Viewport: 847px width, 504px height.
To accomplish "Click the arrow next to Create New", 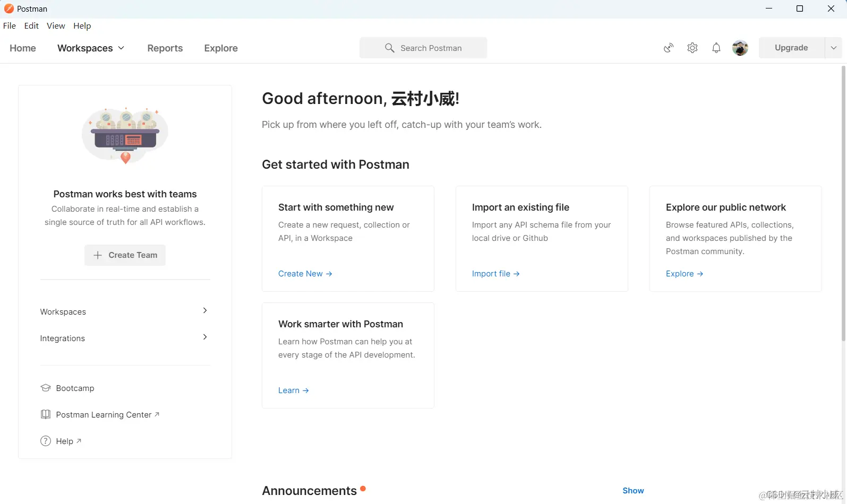I will 329,274.
